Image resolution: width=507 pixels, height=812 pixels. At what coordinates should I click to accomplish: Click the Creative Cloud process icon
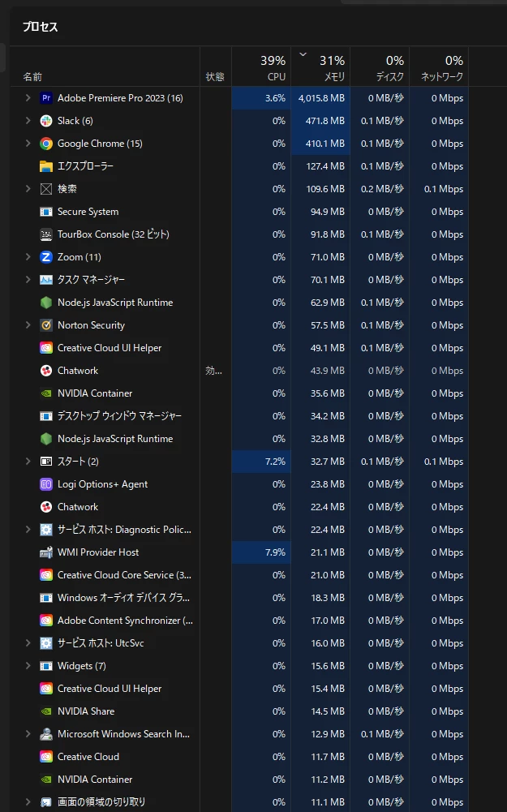[x=46, y=757]
